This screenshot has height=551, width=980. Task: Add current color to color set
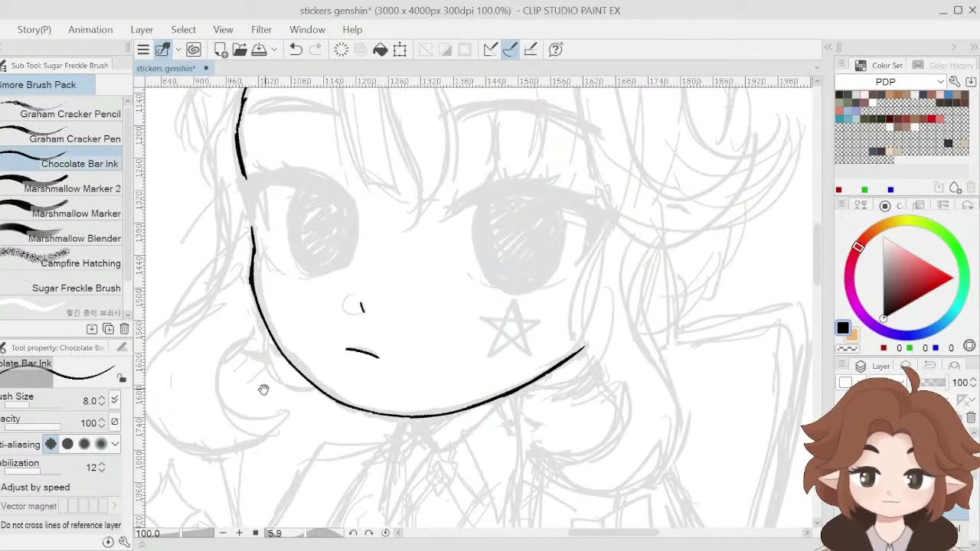point(955,188)
